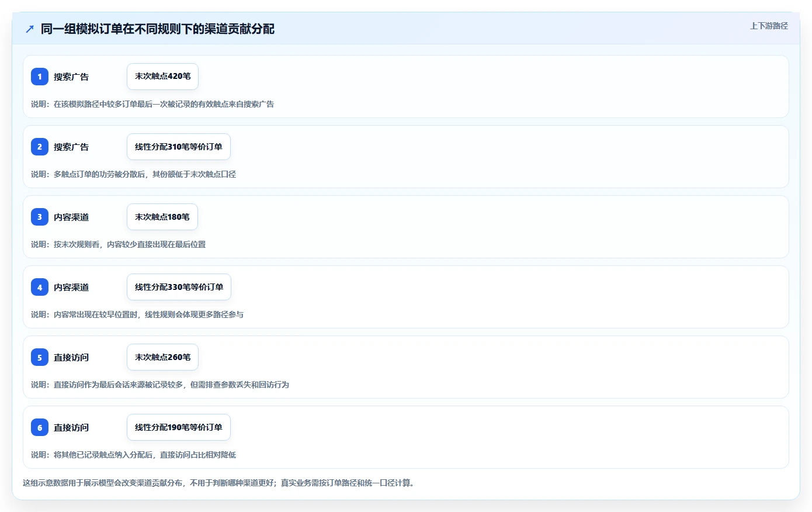Click the number 1 badge
Image resolution: width=812 pixels, height=512 pixels.
(40, 77)
